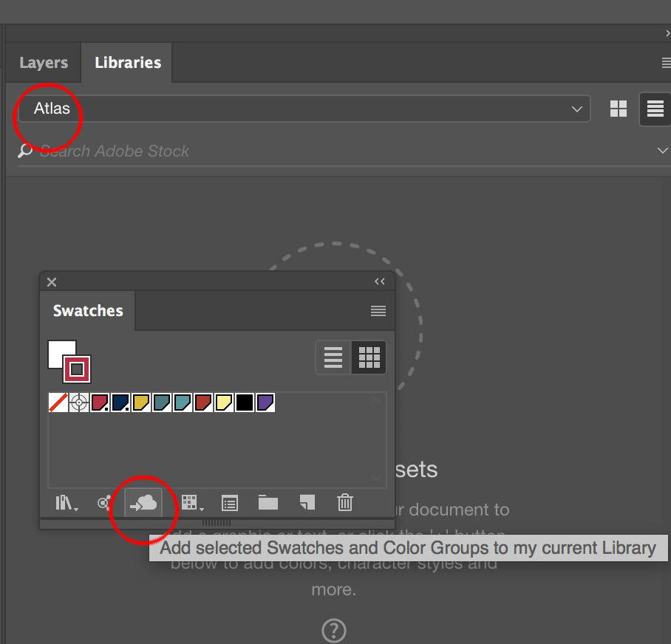Collapse the Libraries panel dock arrow

(667, 33)
